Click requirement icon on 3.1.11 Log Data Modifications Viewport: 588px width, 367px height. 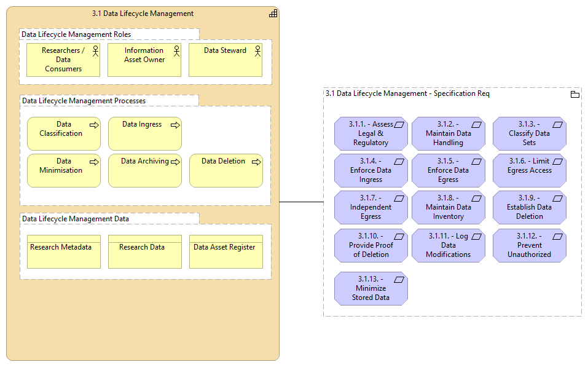point(476,237)
